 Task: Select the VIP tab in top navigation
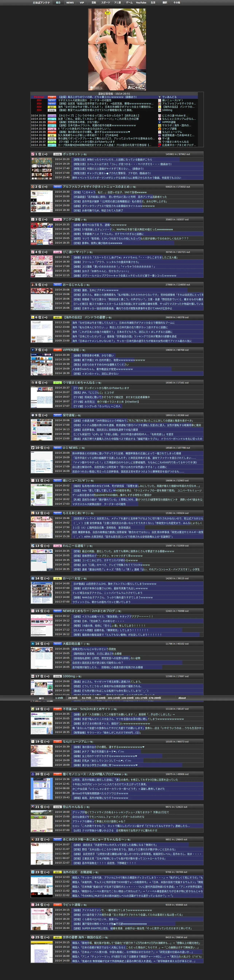82,3
